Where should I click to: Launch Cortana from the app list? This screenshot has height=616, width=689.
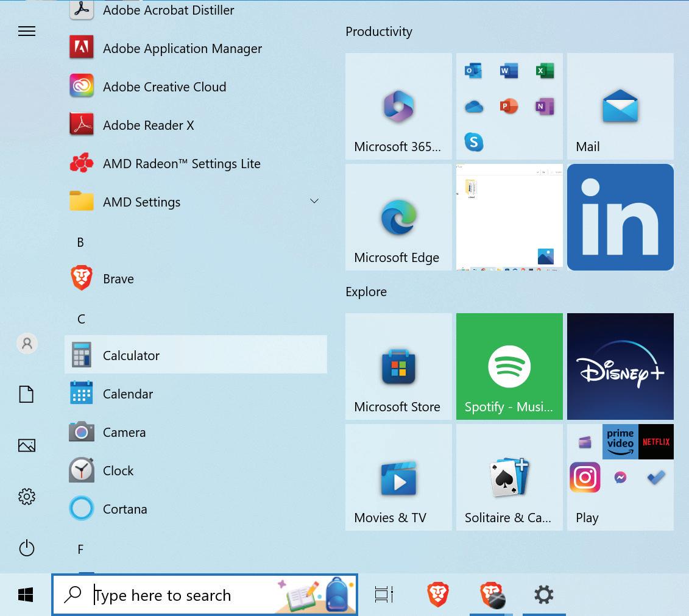tap(196, 509)
